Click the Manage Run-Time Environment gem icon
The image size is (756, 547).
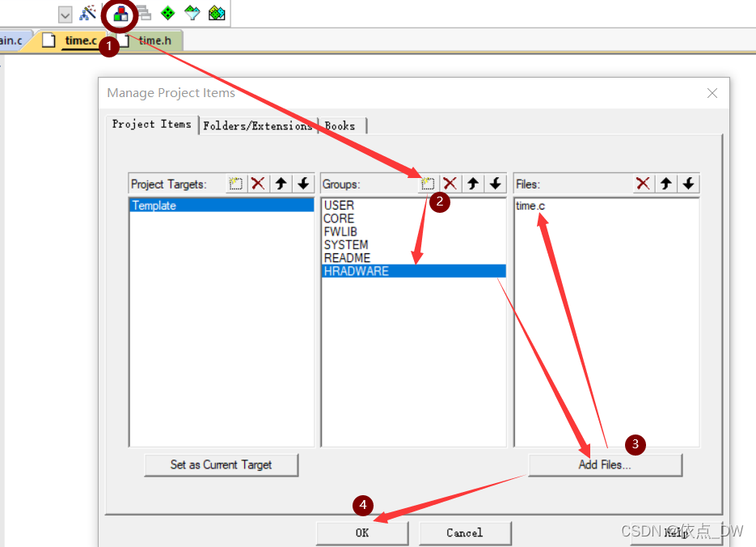[x=192, y=13]
